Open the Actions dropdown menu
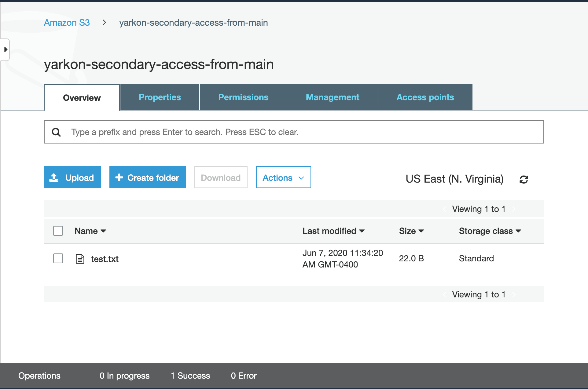The height and width of the screenshot is (389, 588). pos(283,177)
